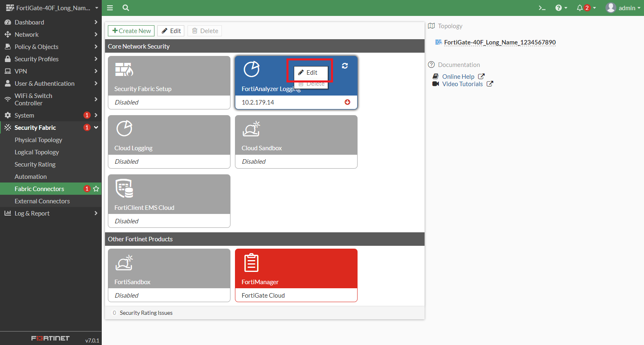Click the Cloud Sandbox icon
Viewport: 644px width, 345px height.
click(x=251, y=129)
